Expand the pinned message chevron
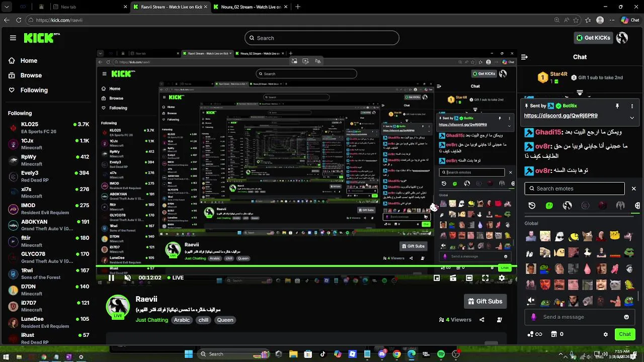Image resolution: width=644 pixels, height=362 pixels. [x=632, y=118]
